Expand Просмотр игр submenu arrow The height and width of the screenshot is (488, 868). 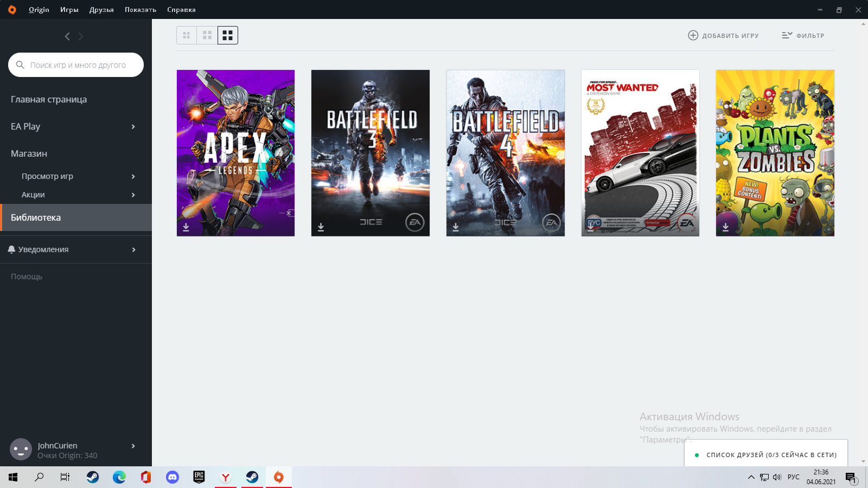point(133,176)
